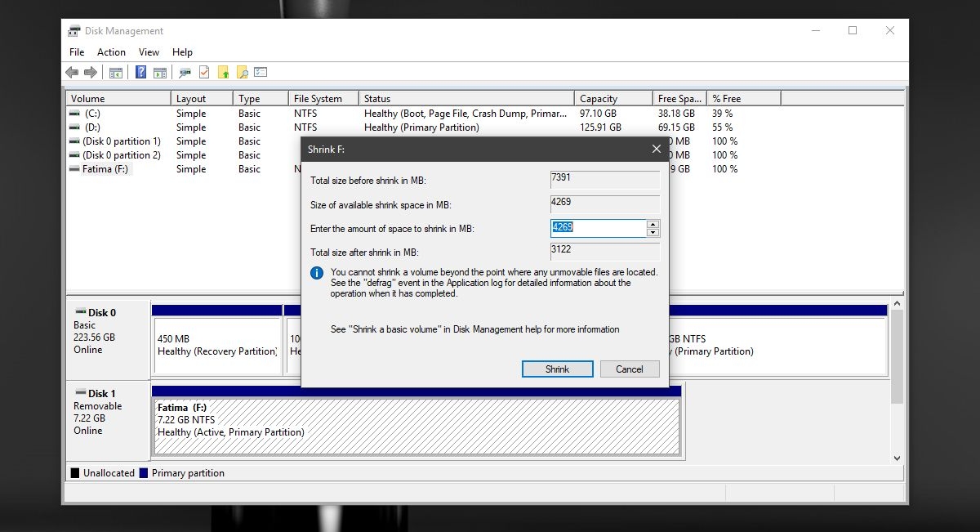Click the checkmark document toolbar icon
The image size is (980, 532).
pyautogui.click(x=204, y=73)
